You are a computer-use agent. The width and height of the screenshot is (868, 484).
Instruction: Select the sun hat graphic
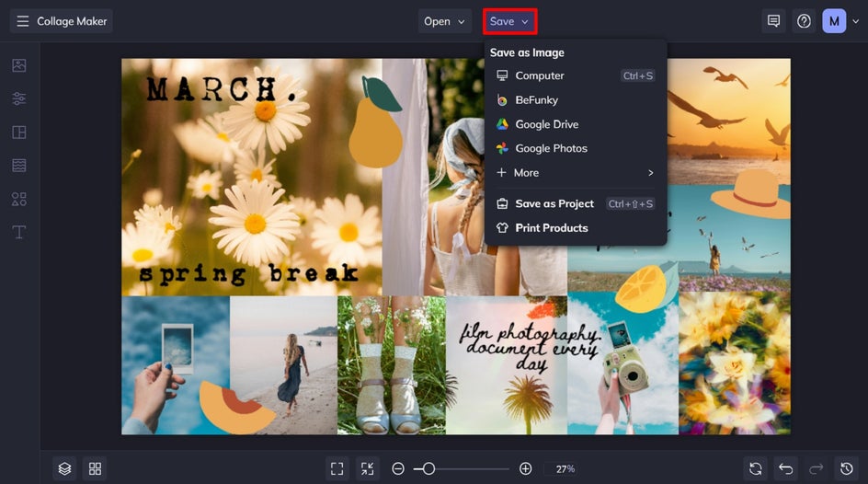[751, 194]
